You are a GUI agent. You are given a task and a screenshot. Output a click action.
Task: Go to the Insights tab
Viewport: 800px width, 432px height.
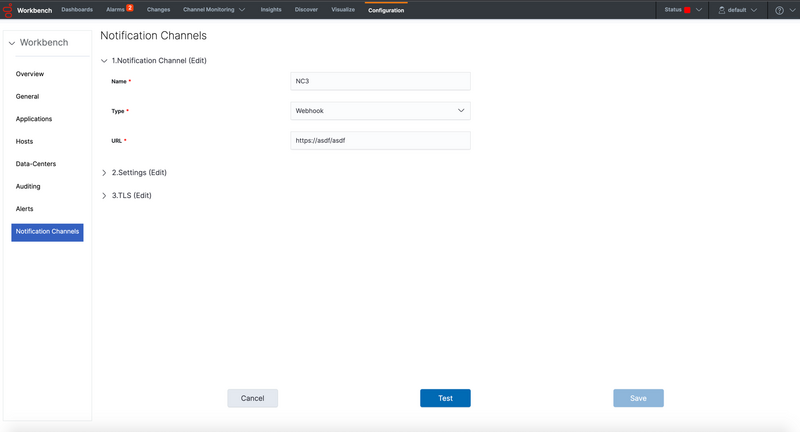270,10
